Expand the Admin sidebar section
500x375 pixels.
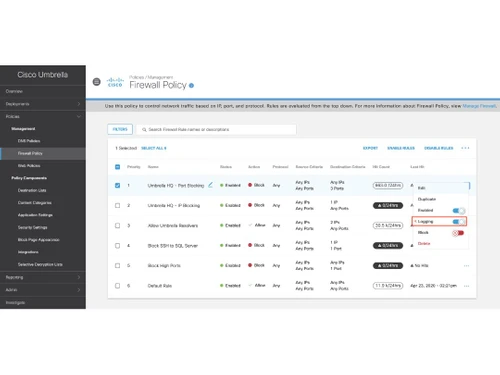pyautogui.click(x=43, y=290)
